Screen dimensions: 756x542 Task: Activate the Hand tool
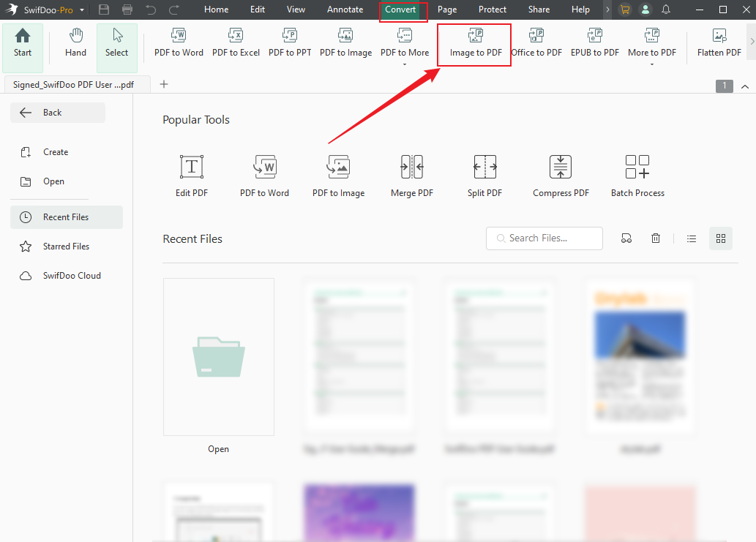point(75,42)
